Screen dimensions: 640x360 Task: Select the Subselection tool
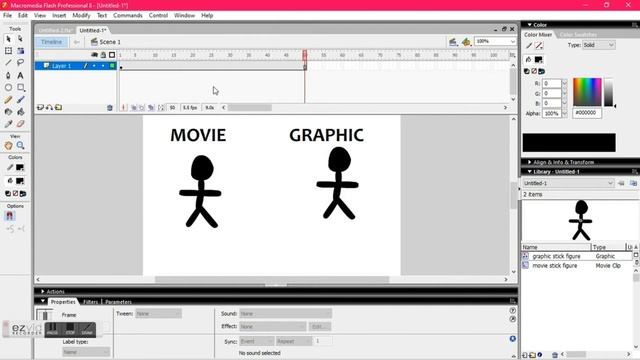[x=20, y=39]
